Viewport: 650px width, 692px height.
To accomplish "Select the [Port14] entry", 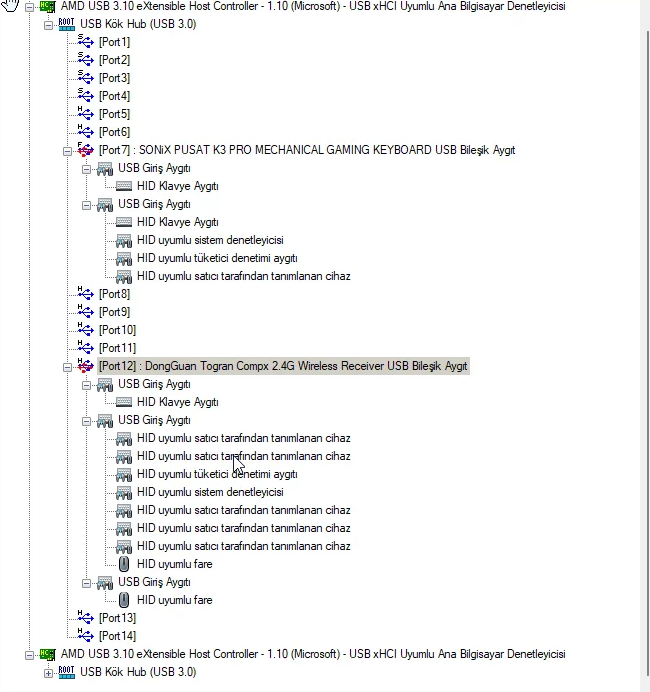I will pos(117,636).
